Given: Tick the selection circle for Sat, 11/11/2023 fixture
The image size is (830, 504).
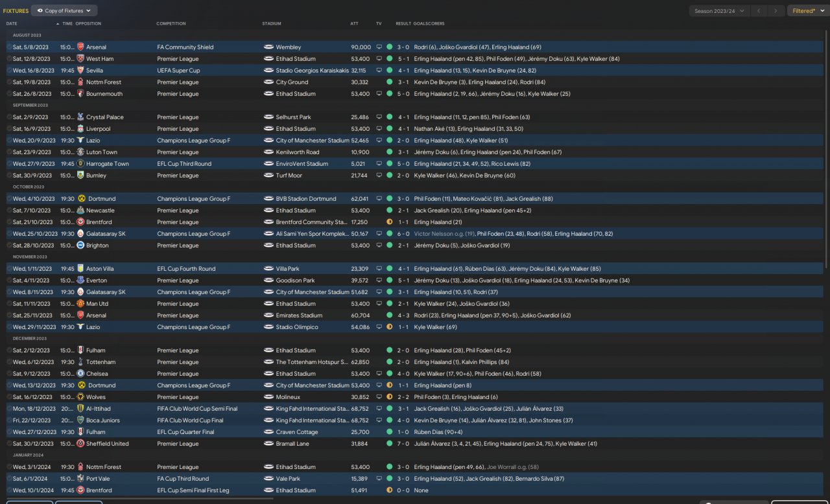Looking at the screenshot, I should (x=9, y=304).
